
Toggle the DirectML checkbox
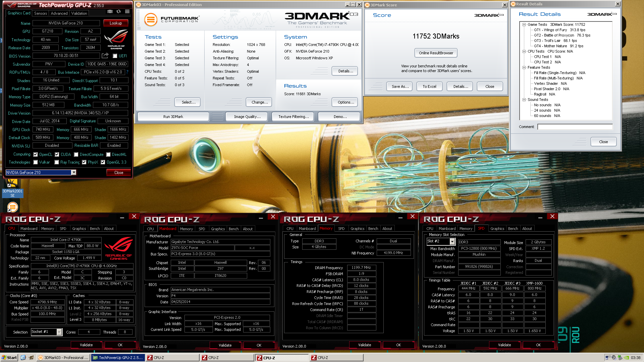click(x=108, y=155)
